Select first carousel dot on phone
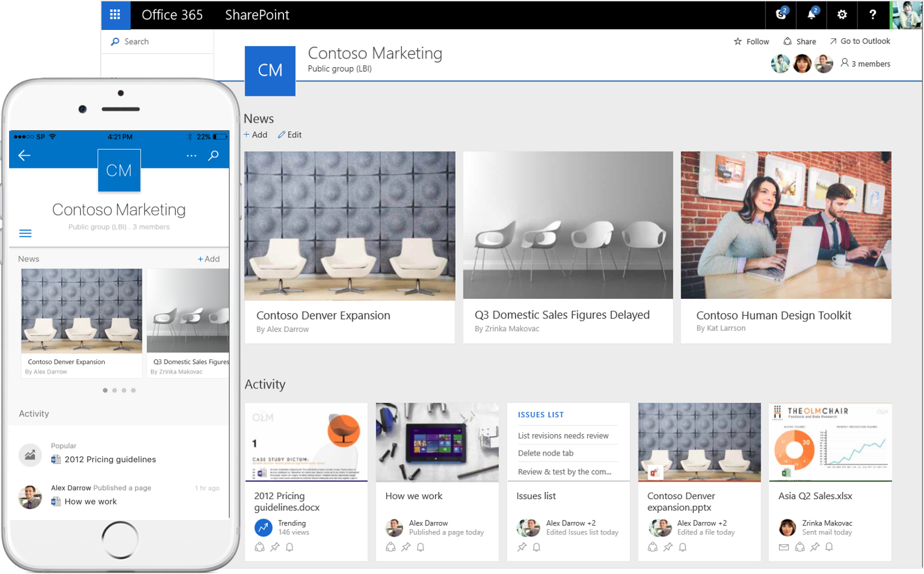 (105, 390)
